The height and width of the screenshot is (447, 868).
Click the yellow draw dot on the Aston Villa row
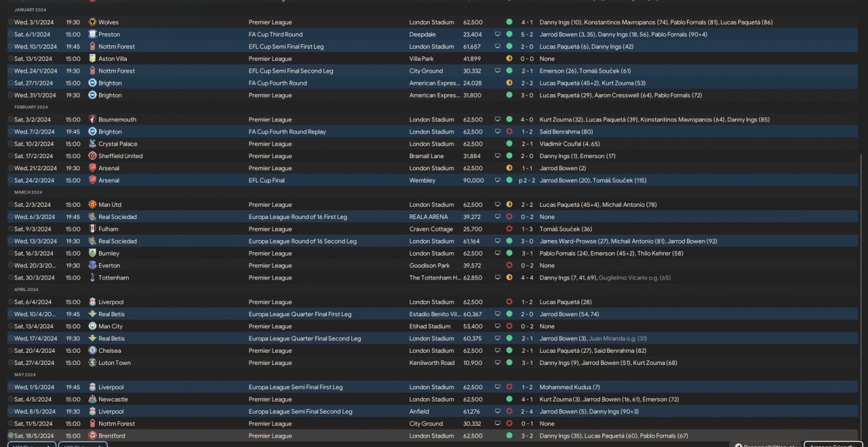pyautogui.click(x=509, y=59)
